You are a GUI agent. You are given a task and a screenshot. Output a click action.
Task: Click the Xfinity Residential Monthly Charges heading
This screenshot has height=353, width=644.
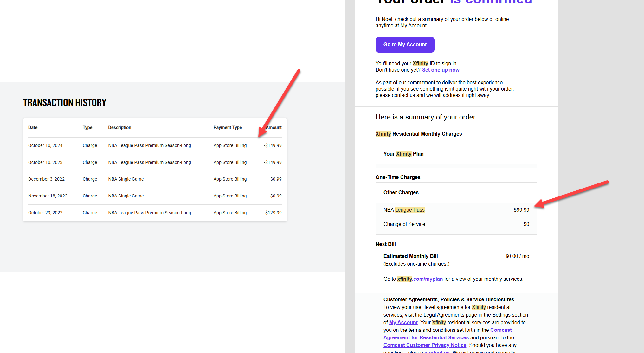tap(419, 134)
